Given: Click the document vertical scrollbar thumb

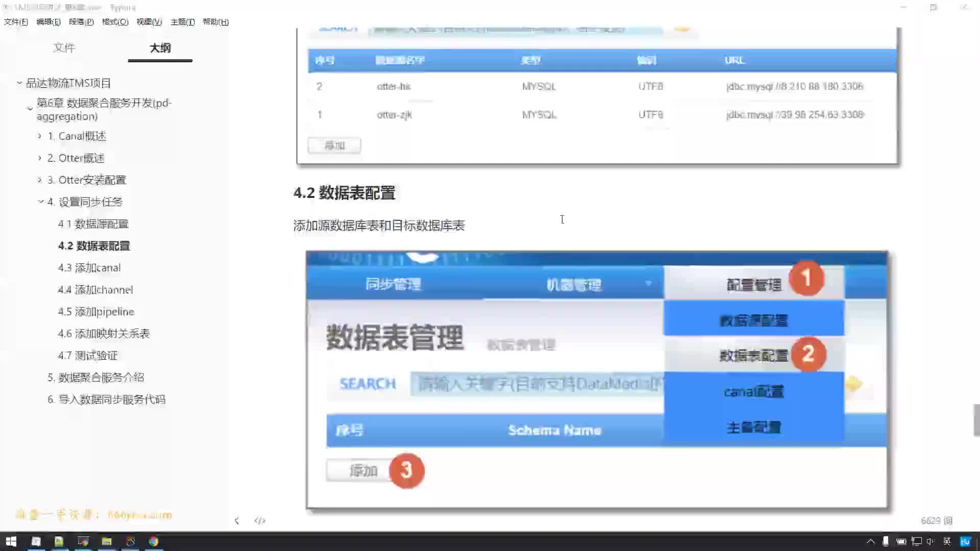Looking at the screenshot, I should tap(976, 420).
